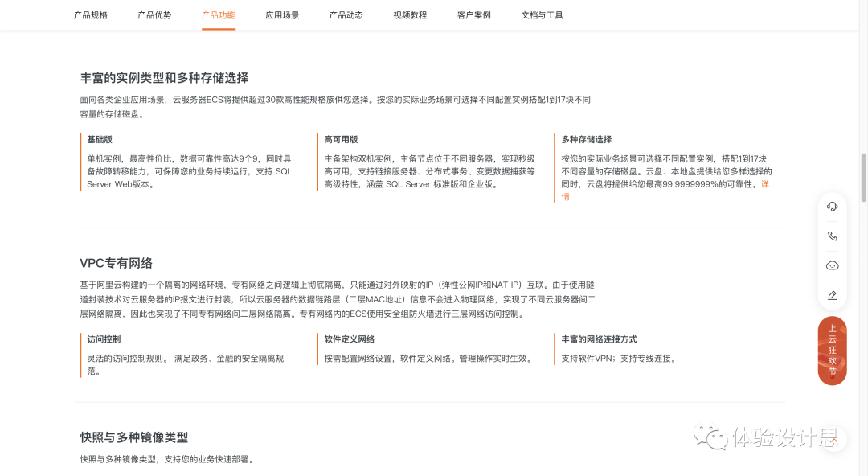Click the 快照与多种镜像类型，支持您的业务快速部署。 sentence

[x=167, y=459]
